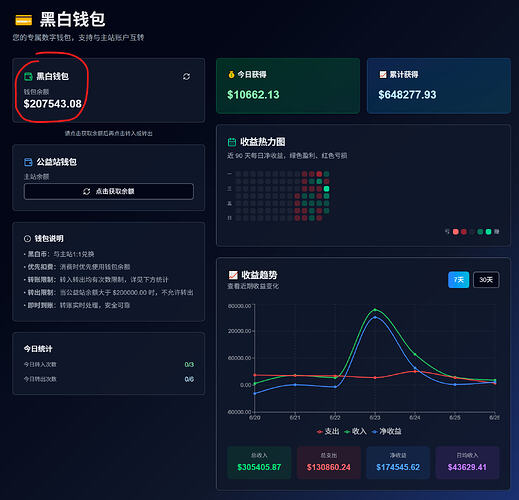Click the 今日统计 heading
This screenshot has width=519, height=500.
coord(38,349)
